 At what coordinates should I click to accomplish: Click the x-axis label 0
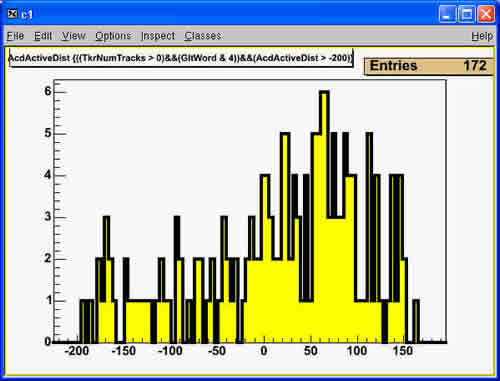264,351
